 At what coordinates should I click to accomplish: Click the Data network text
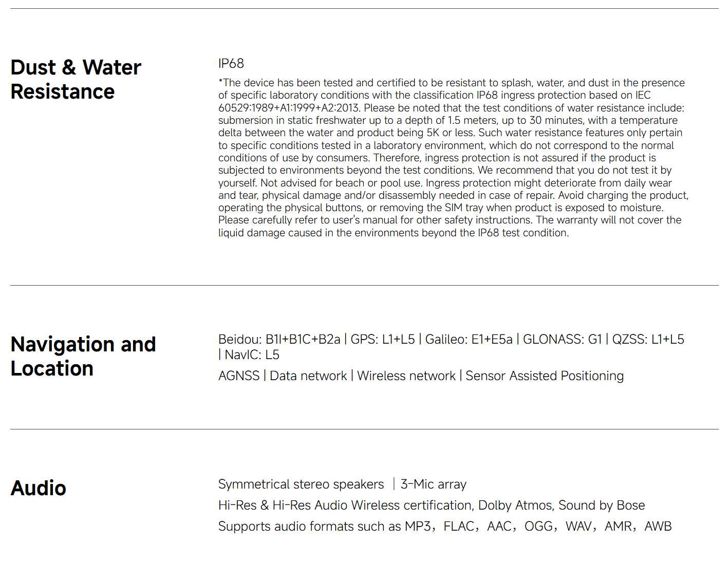(x=308, y=376)
